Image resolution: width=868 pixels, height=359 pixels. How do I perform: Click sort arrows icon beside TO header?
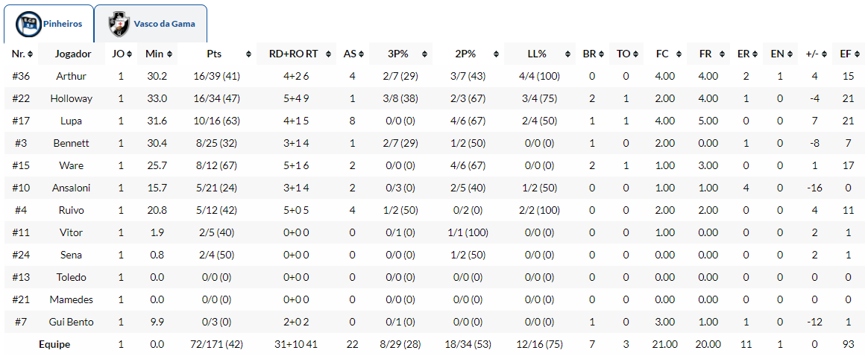click(x=634, y=54)
